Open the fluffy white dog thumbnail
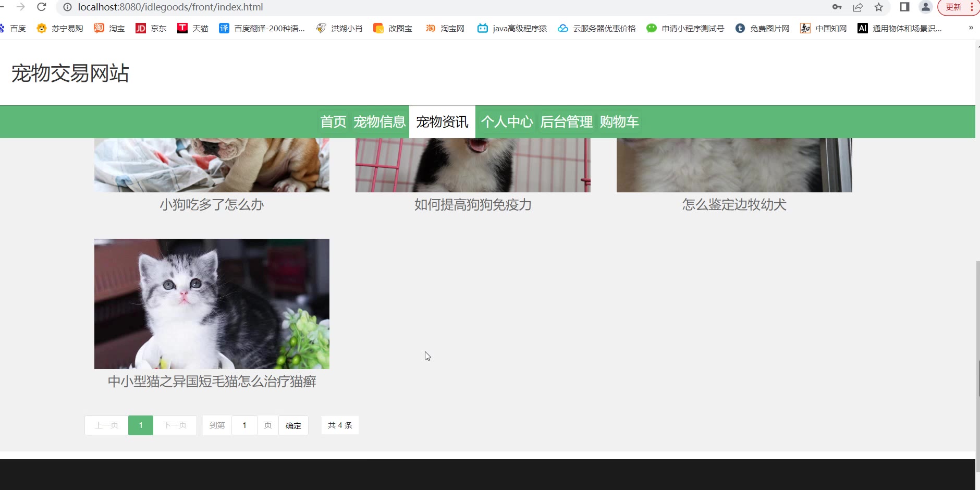Image resolution: width=980 pixels, height=490 pixels. [x=734, y=165]
